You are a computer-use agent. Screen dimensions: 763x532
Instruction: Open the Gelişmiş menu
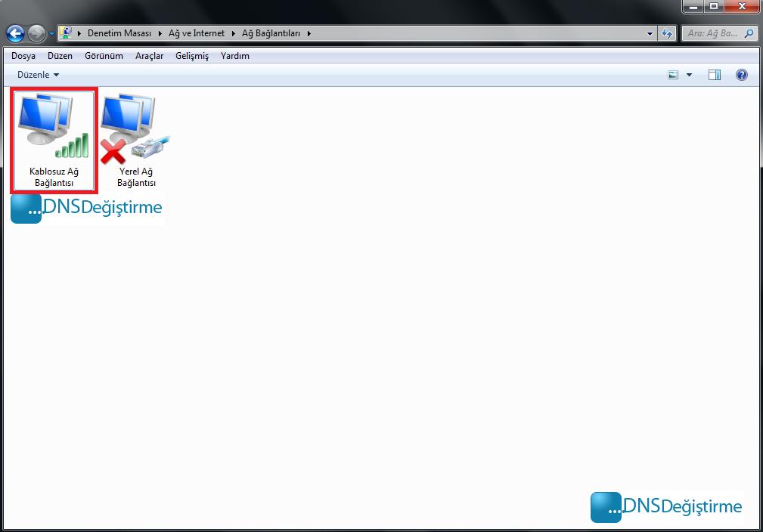[x=192, y=56]
